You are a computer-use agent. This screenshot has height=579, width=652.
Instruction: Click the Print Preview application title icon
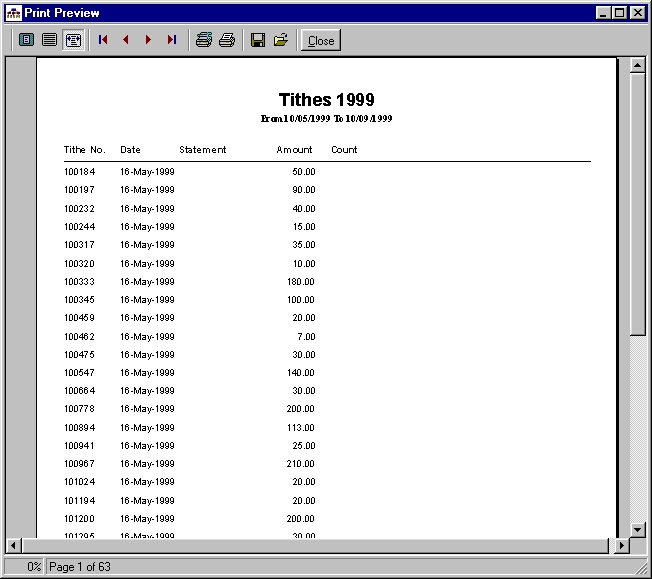(x=14, y=13)
